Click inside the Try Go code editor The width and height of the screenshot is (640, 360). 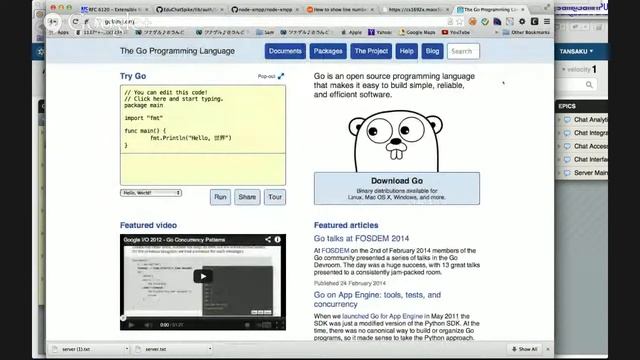pyautogui.click(x=203, y=119)
